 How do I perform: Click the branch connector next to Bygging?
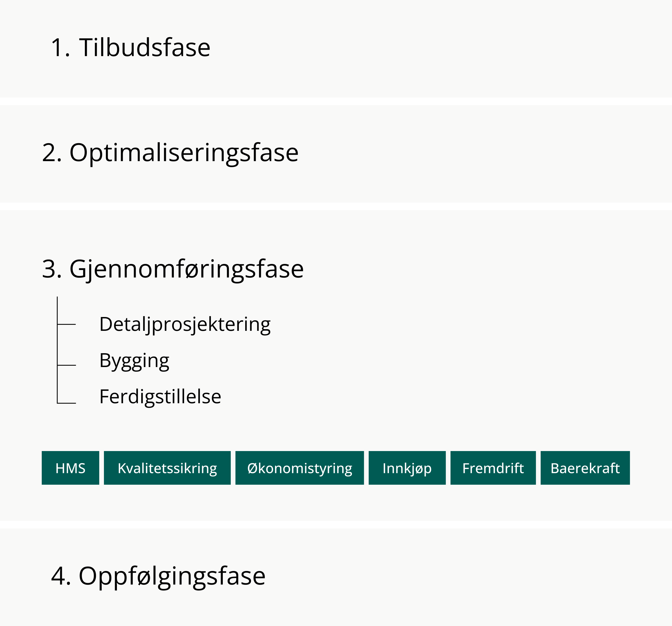click(67, 365)
